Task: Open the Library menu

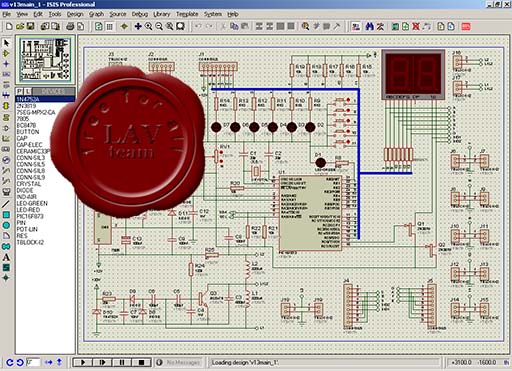Action: tap(162, 14)
